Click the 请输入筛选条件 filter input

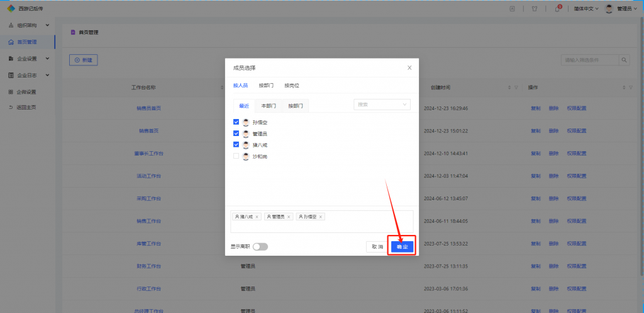click(590, 60)
